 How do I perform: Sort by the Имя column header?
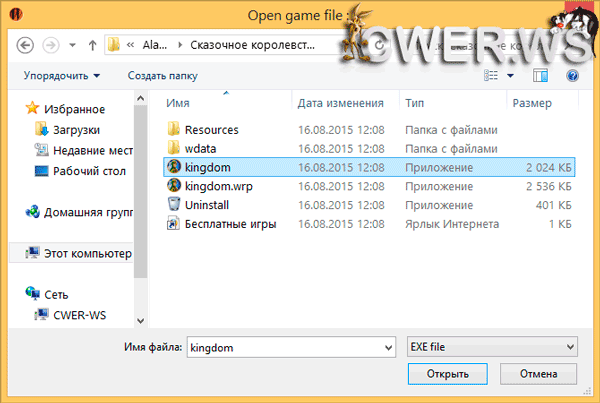coord(178,103)
